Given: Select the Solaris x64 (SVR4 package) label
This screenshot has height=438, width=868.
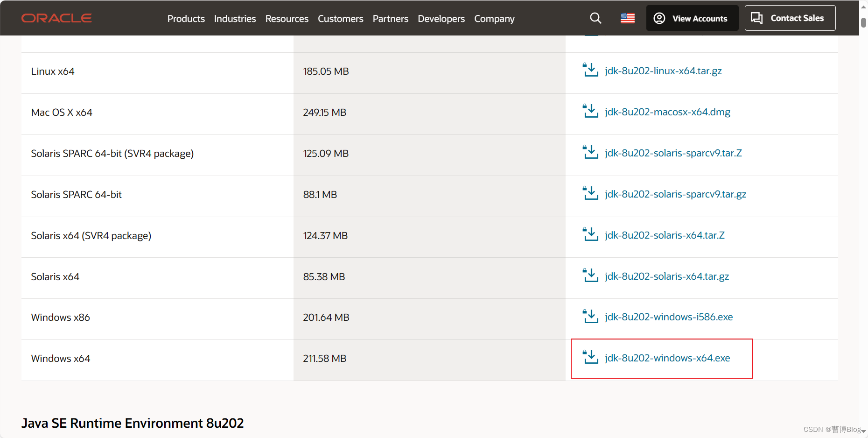Looking at the screenshot, I should click(x=91, y=236).
